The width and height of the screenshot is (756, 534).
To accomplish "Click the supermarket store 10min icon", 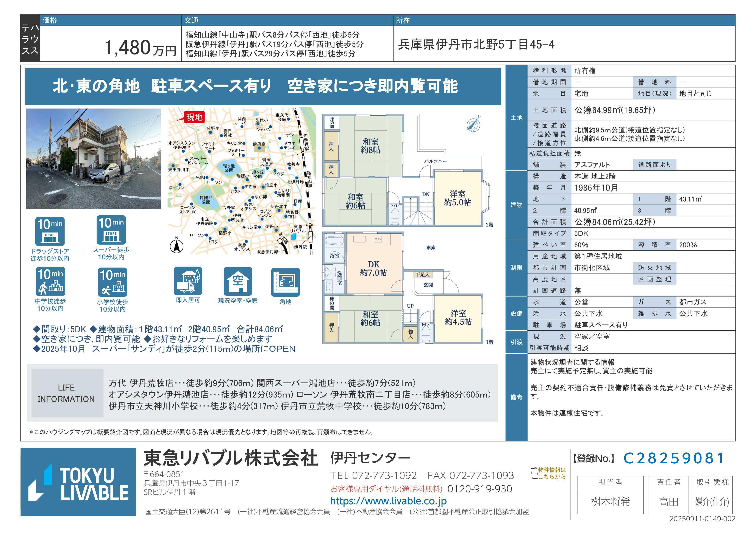I will tap(111, 230).
